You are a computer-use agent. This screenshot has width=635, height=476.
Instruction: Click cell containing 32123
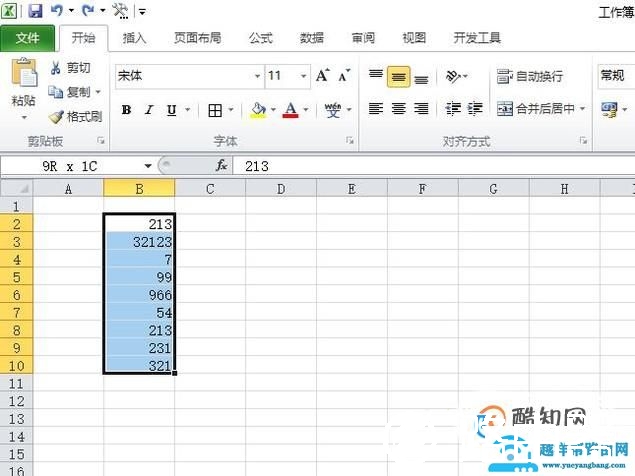(139, 242)
